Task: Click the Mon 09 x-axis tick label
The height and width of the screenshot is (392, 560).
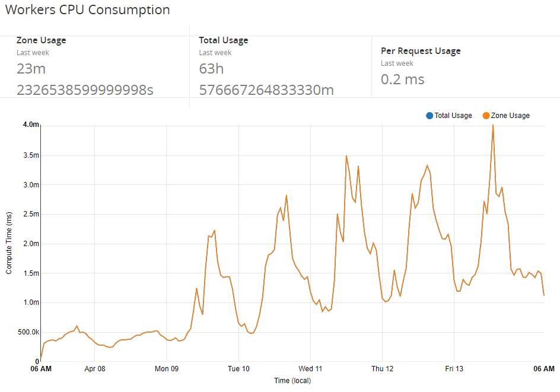Action: pos(167,369)
